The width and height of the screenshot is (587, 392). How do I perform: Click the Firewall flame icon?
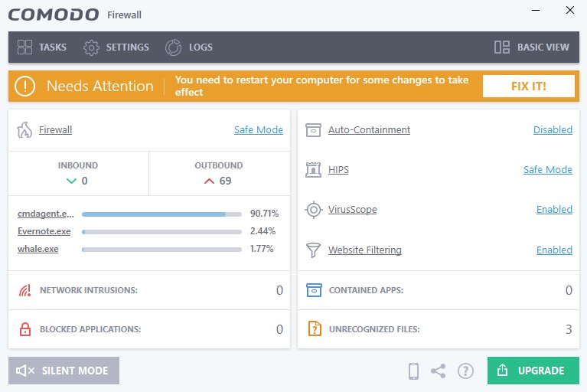[24, 130]
